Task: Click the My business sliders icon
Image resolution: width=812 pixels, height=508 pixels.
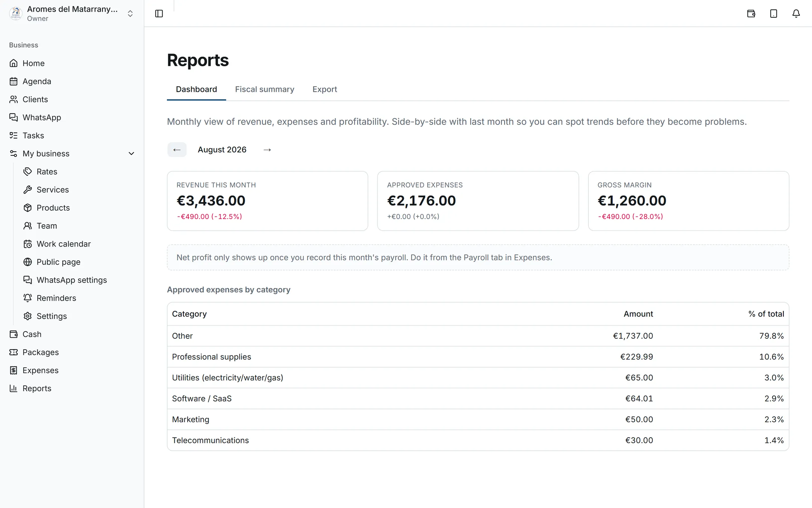Action: click(14, 154)
